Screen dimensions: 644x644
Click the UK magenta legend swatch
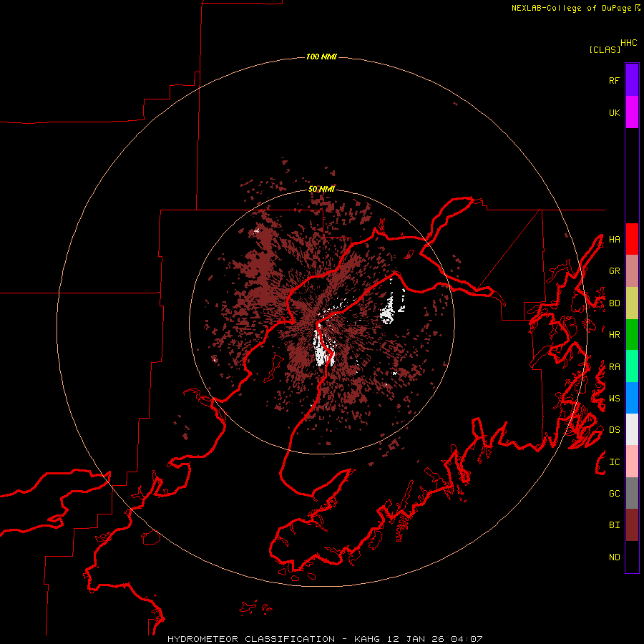tap(632, 112)
